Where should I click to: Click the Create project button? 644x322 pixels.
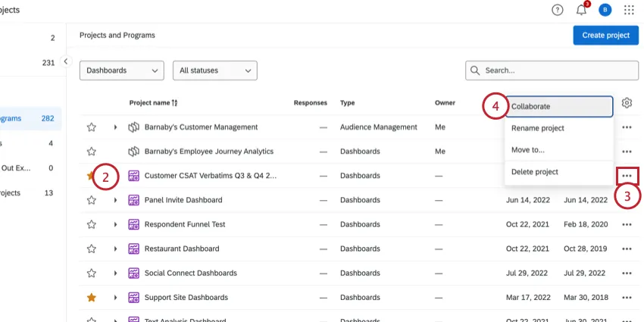(x=605, y=35)
